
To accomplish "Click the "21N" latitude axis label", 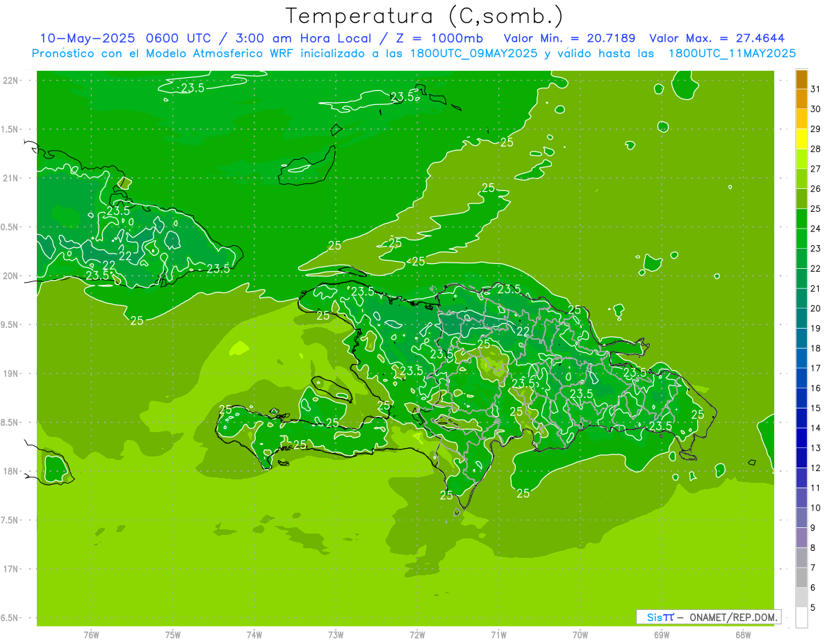I will pos(11,179).
